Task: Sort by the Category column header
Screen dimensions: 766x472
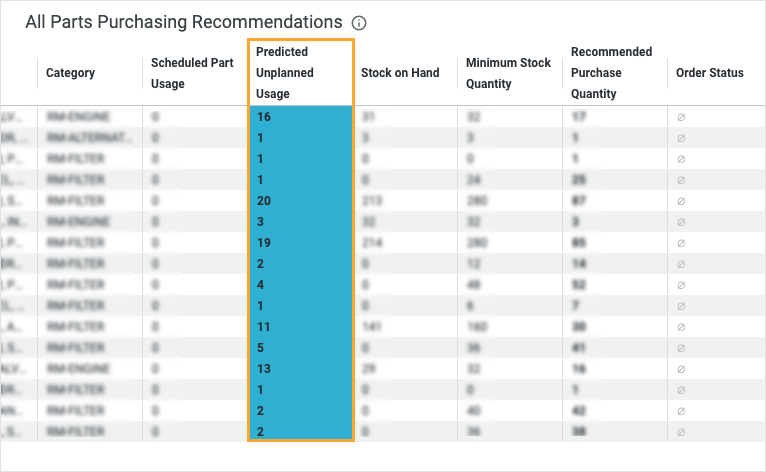Action: click(x=70, y=73)
